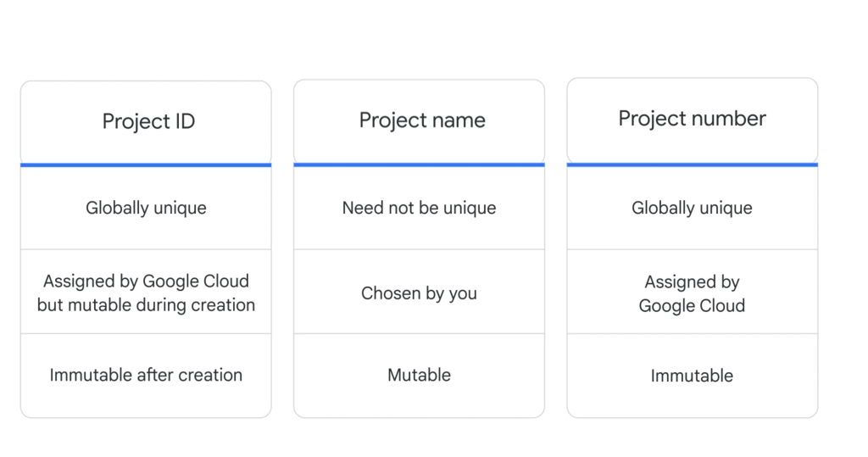This screenshot has height=457, width=868.
Task: Click blue divider under Project ID
Action: 146,165
